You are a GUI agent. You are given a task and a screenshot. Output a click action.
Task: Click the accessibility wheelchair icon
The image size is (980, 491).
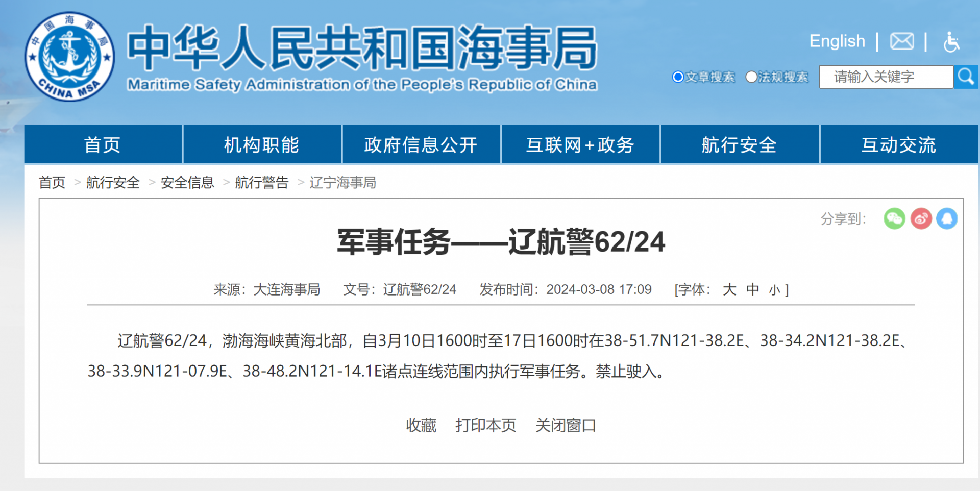tap(951, 42)
